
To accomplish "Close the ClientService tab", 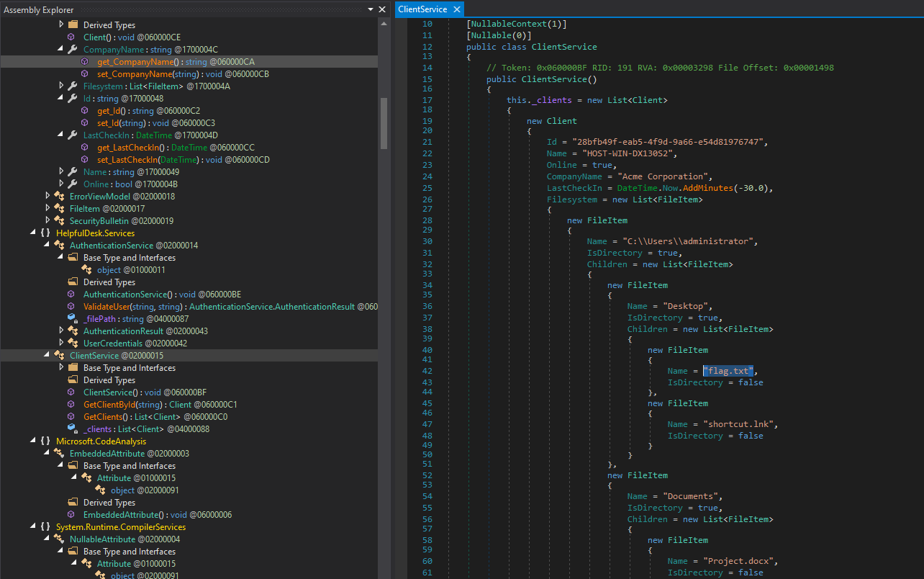I will (456, 9).
